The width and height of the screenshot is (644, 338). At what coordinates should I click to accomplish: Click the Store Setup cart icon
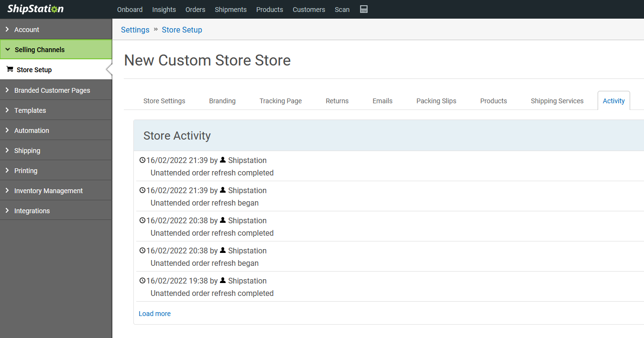10,69
